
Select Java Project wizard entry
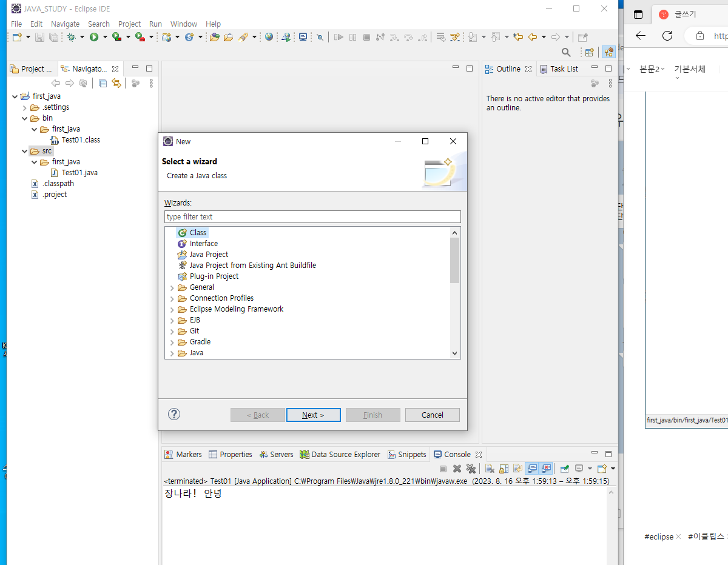pyautogui.click(x=203, y=254)
